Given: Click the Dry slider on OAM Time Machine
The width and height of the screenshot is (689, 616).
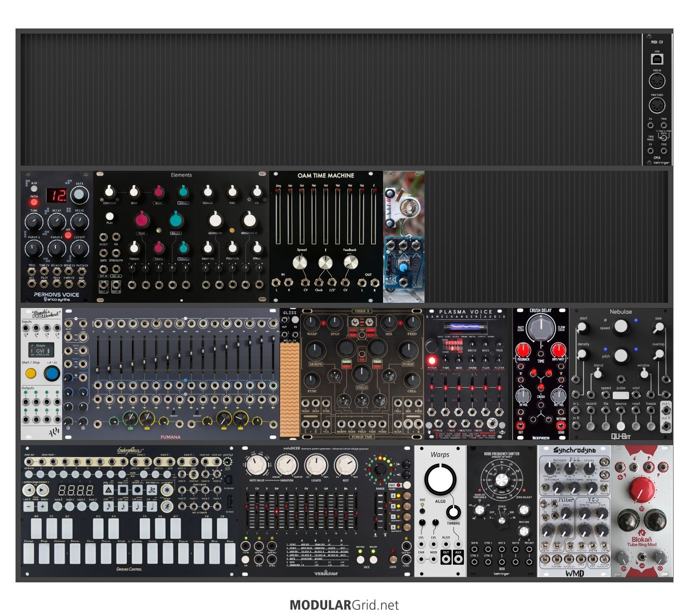Looking at the screenshot, I should tap(278, 216).
